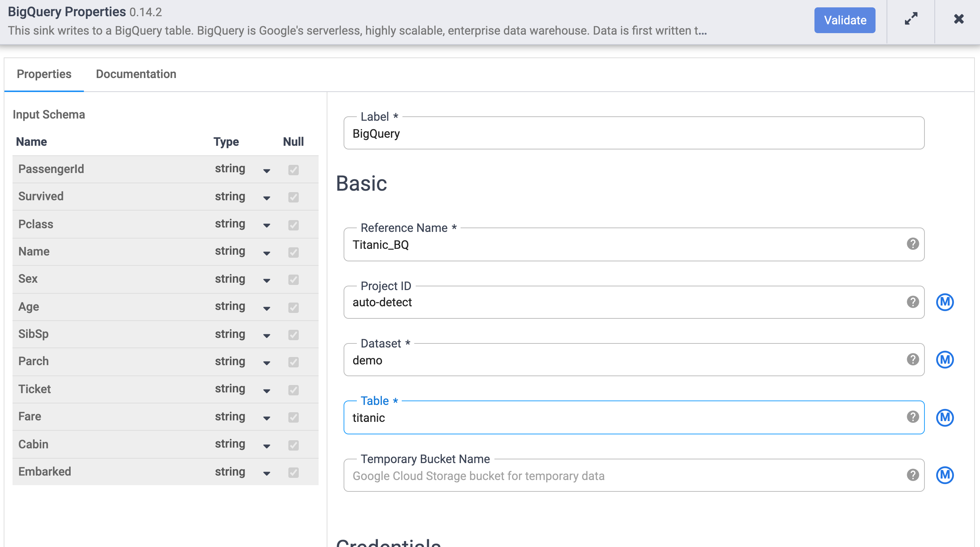Toggle Null checkbox for Pclass
The width and height of the screenshot is (980, 547).
coord(293,225)
